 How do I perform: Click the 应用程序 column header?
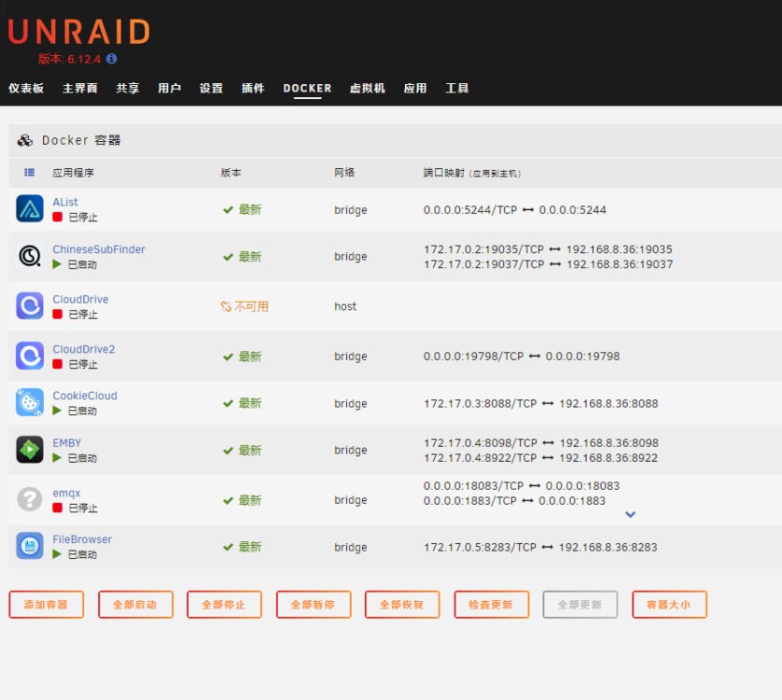(x=73, y=173)
